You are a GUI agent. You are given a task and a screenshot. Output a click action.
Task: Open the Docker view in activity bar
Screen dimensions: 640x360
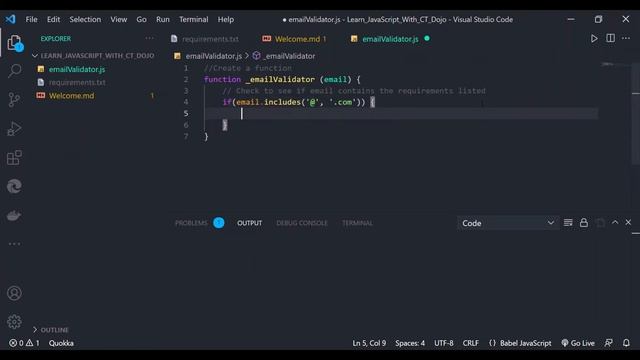tap(14, 216)
